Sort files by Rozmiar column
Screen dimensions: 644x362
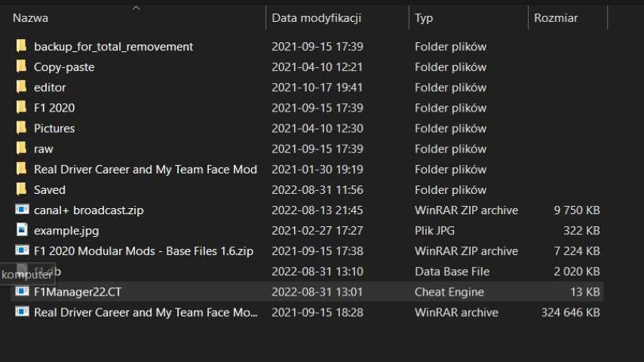tap(555, 17)
